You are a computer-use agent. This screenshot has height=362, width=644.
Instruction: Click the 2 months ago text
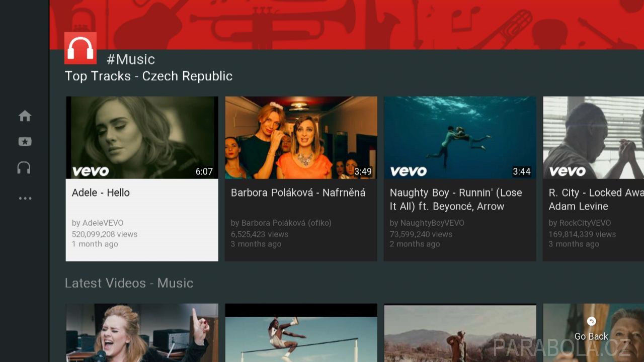415,244
